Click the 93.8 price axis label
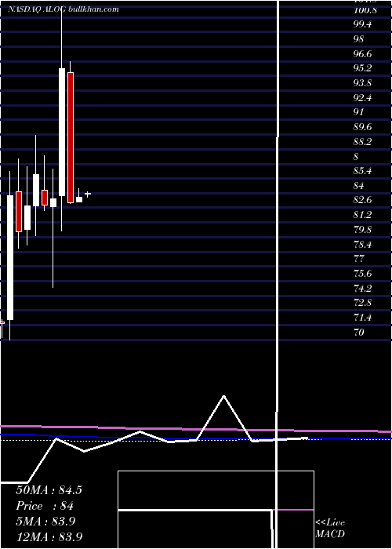 click(x=362, y=83)
